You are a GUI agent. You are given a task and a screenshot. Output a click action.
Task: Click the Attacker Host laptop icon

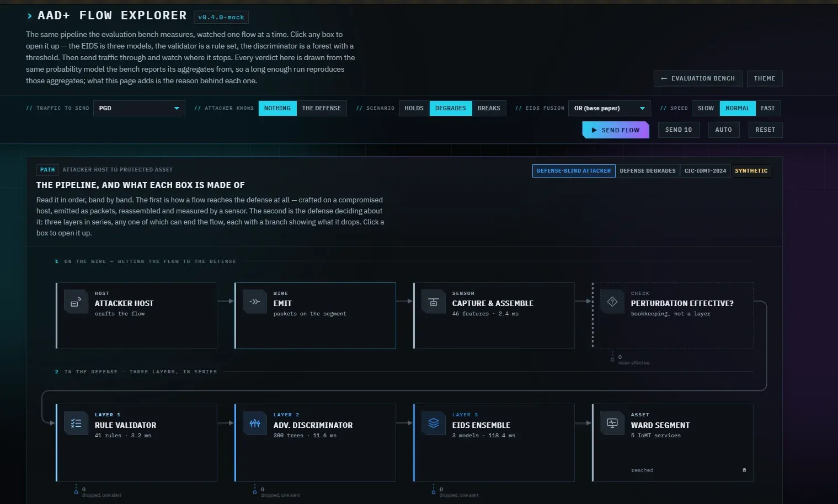click(76, 302)
